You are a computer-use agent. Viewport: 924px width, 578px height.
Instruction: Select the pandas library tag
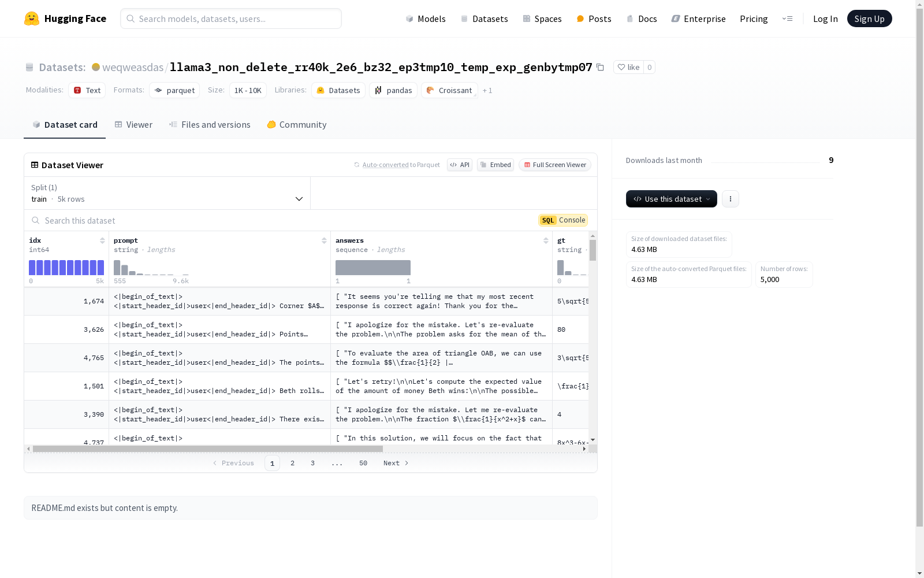tap(393, 90)
